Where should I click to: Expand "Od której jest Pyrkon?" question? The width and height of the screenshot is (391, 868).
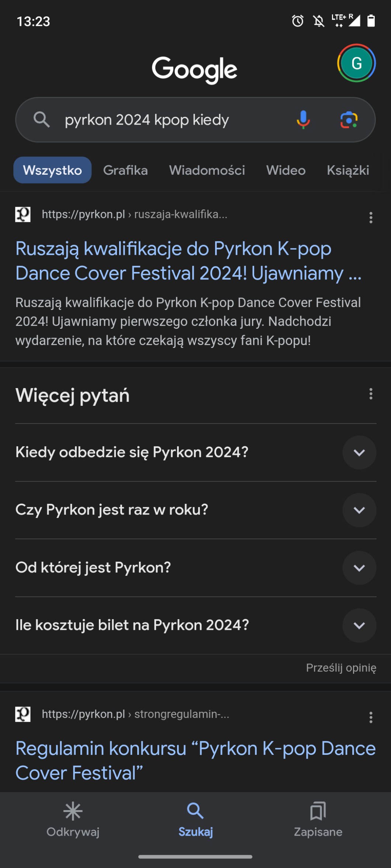point(359,568)
